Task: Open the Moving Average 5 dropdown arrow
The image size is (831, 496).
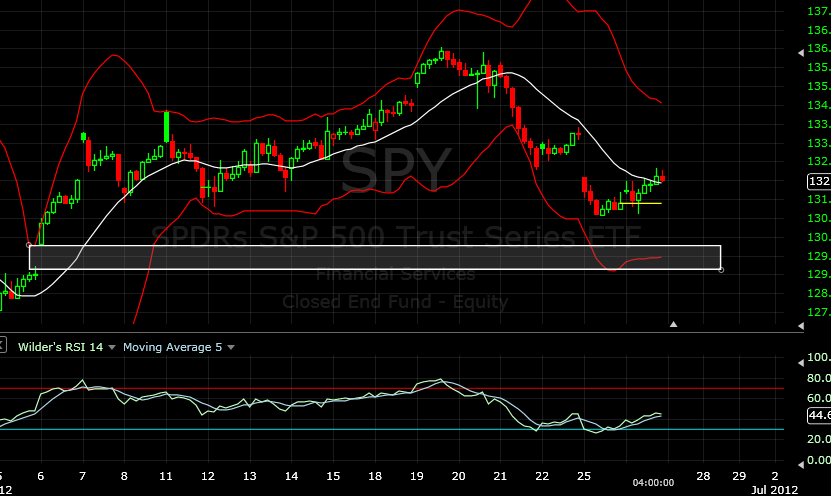Action: tap(231, 348)
